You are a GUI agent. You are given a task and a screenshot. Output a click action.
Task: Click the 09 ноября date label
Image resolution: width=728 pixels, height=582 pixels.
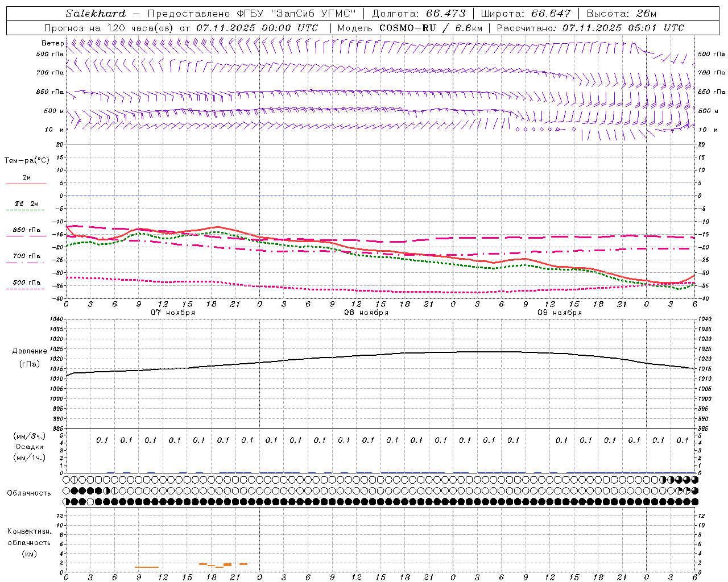[560, 313]
